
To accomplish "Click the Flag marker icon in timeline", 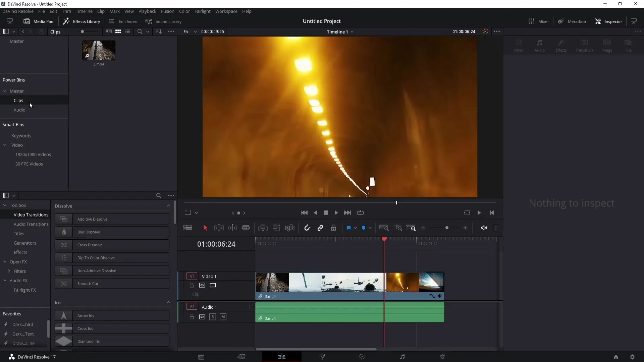I will pyautogui.click(x=348, y=228).
